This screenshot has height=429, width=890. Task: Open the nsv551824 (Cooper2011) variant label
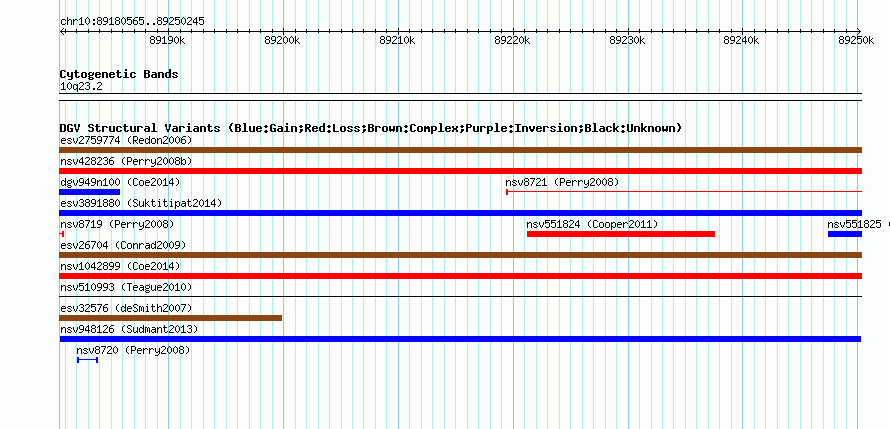click(593, 224)
